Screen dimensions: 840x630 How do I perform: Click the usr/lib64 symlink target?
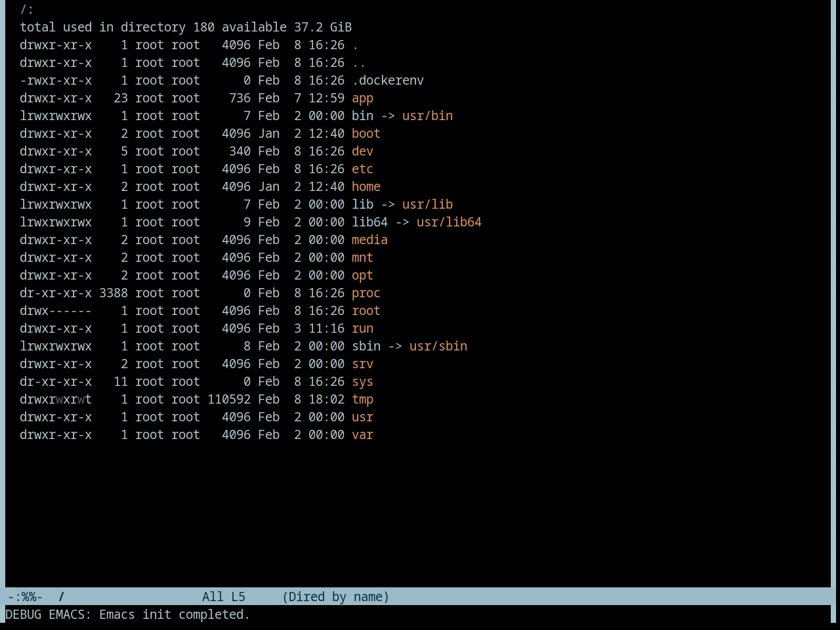pyautogui.click(x=449, y=222)
